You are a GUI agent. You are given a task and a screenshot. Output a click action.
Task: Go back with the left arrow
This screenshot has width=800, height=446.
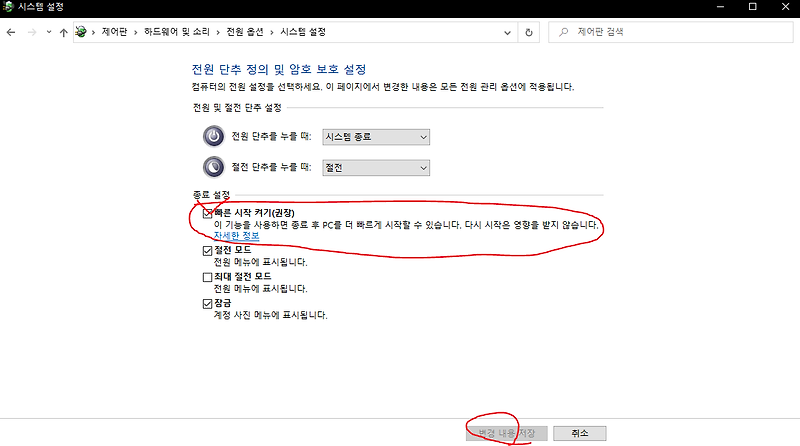click(11, 32)
